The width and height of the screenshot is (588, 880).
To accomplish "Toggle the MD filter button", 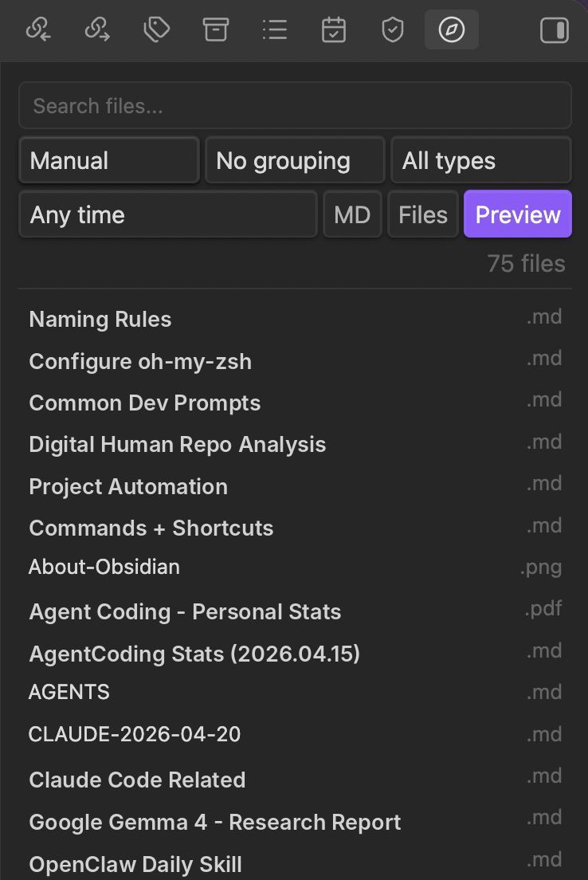I will click(x=352, y=214).
